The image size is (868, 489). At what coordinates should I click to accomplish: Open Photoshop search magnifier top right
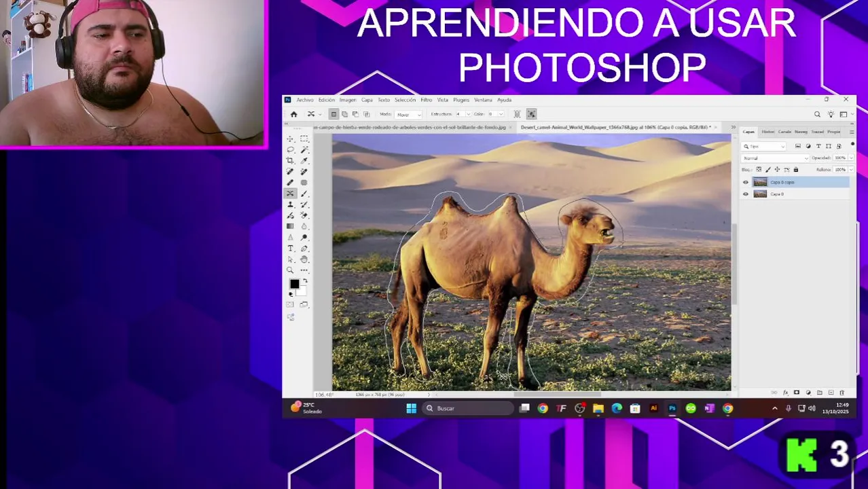tap(817, 114)
